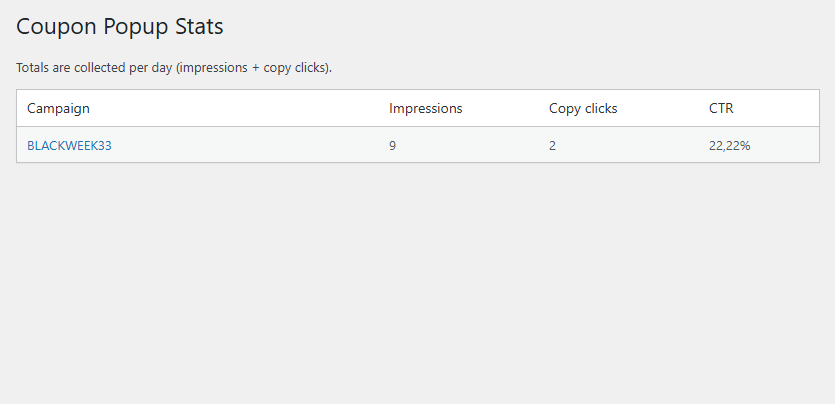Image resolution: width=835 pixels, height=404 pixels.
Task: Click the CTR column header
Action: click(x=721, y=108)
